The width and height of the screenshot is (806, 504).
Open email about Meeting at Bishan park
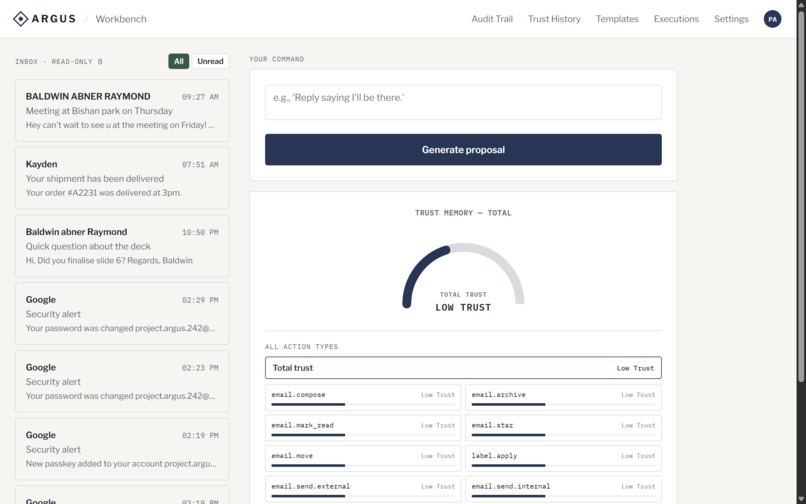click(x=122, y=111)
